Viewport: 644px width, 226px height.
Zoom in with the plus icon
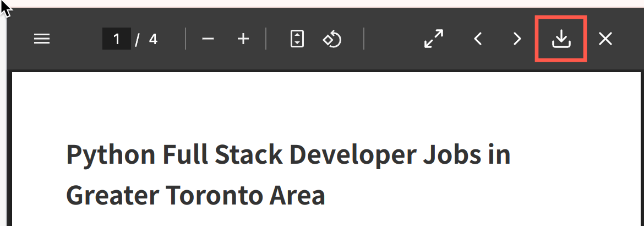(x=243, y=39)
